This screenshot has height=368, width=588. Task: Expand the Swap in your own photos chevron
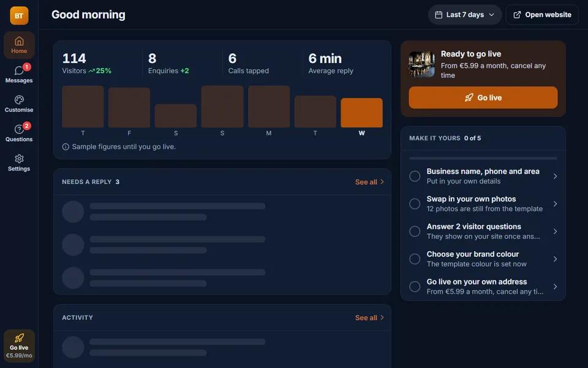555,204
